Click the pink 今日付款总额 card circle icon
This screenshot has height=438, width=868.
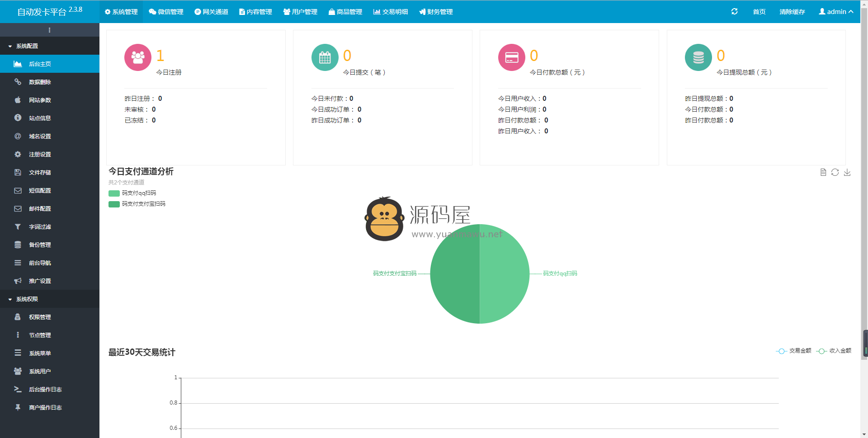(512, 57)
